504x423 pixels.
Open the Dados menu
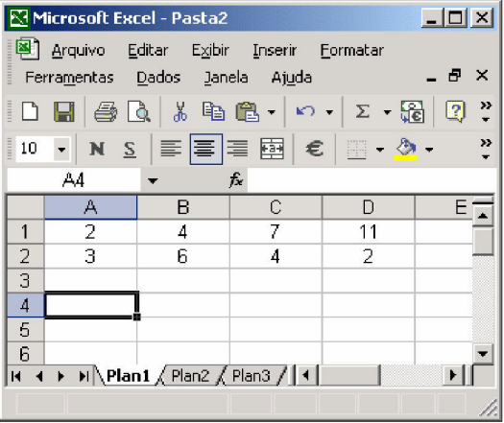158,78
